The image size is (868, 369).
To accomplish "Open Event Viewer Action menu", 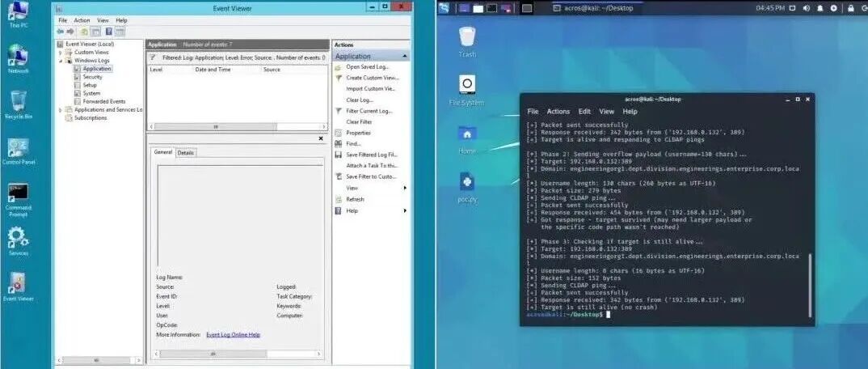I will [82, 20].
